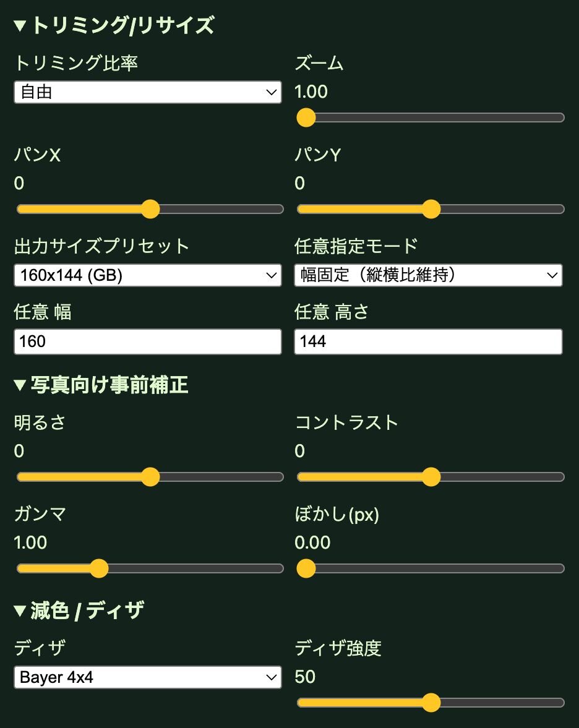Open the 出力サイズプリセット dropdown
This screenshot has height=728, width=579.
point(147,275)
